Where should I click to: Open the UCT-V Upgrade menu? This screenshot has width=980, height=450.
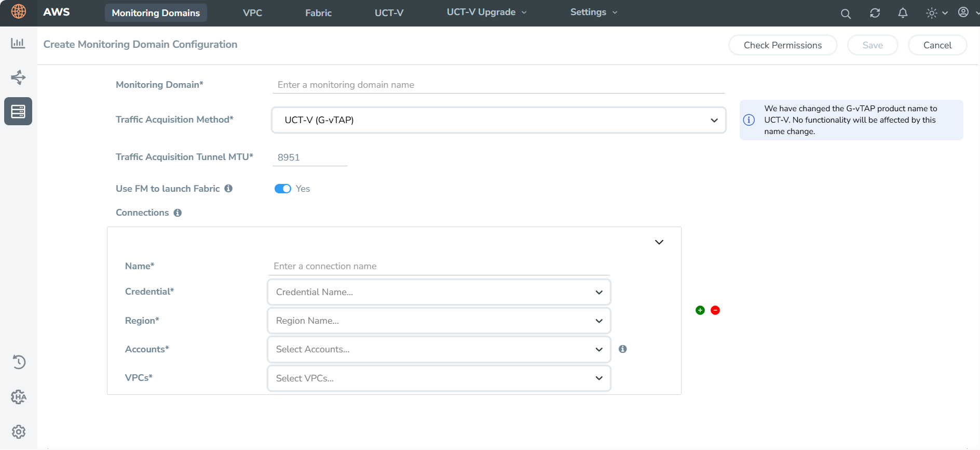click(486, 12)
